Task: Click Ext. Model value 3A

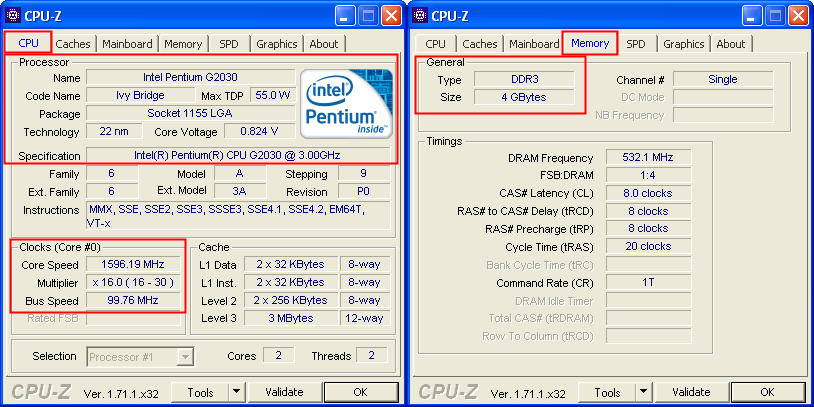Action: (239, 191)
